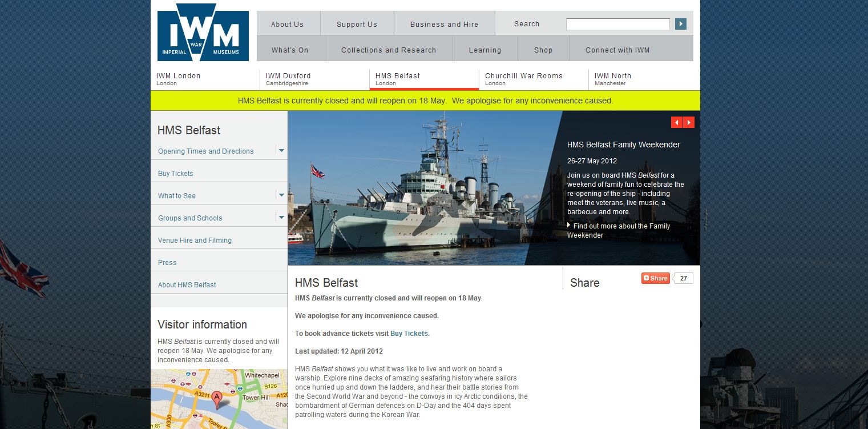Open Opening Times and Directions link
868x429 pixels.
[206, 151]
